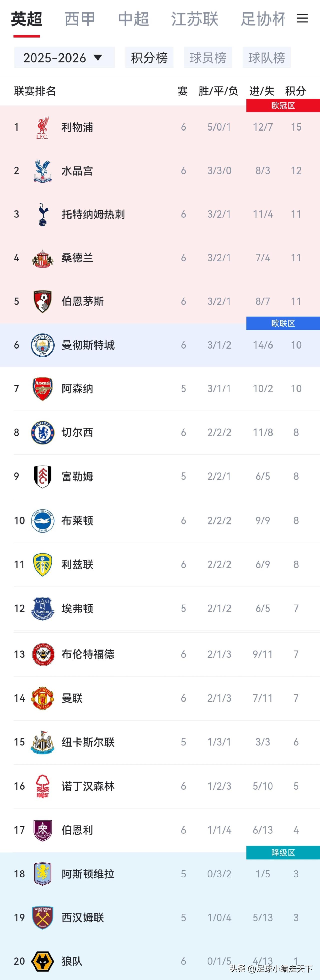Switch to the 西甲 league tab
The width and height of the screenshot is (320, 980).
tap(80, 19)
